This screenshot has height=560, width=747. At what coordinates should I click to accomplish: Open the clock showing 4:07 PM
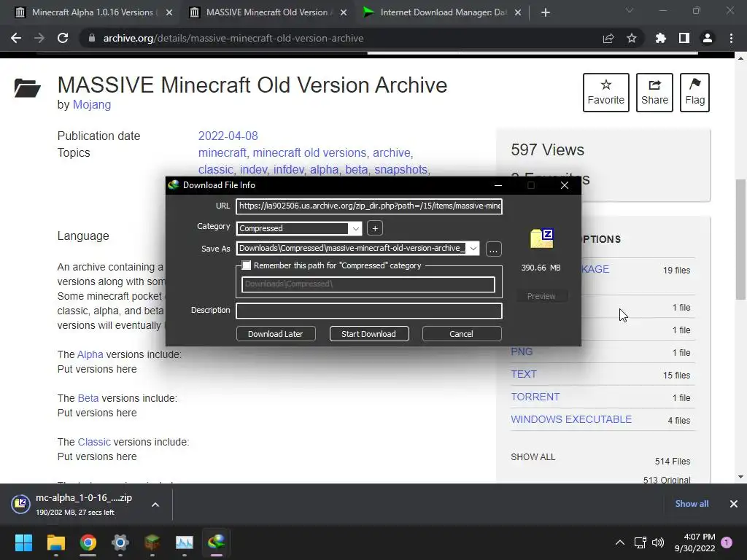point(695,542)
